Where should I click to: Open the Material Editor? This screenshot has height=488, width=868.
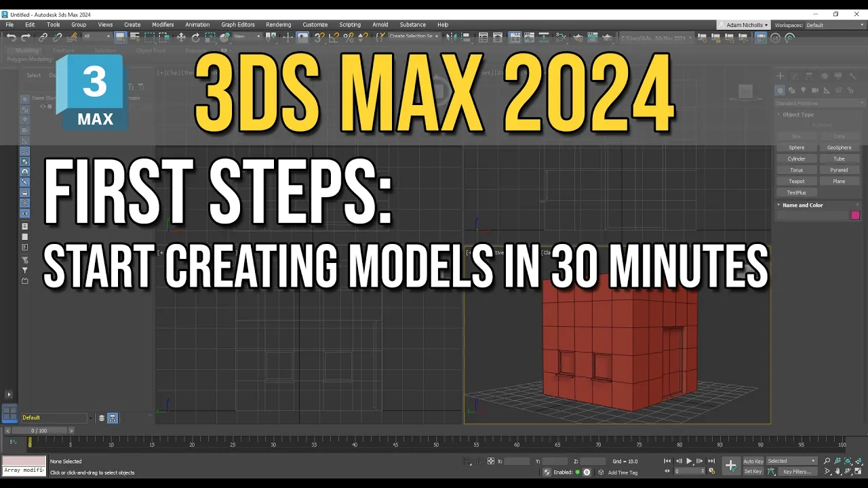click(x=562, y=37)
